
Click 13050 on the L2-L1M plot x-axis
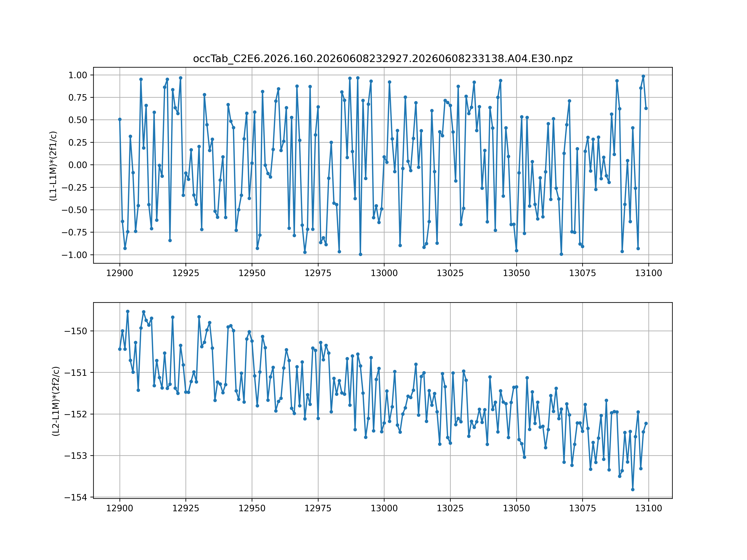(x=516, y=508)
